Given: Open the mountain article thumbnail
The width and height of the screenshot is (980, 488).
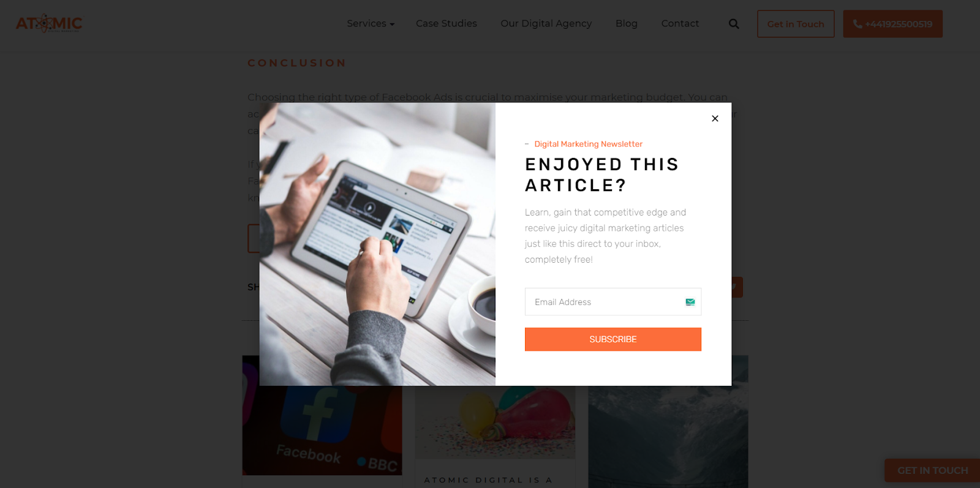Looking at the screenshot, I should 668,436.
